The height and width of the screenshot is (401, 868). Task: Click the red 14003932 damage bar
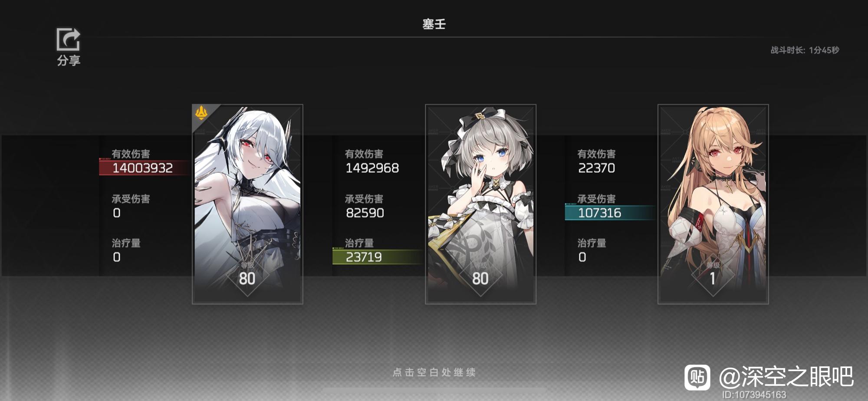(x=144, y=168)
